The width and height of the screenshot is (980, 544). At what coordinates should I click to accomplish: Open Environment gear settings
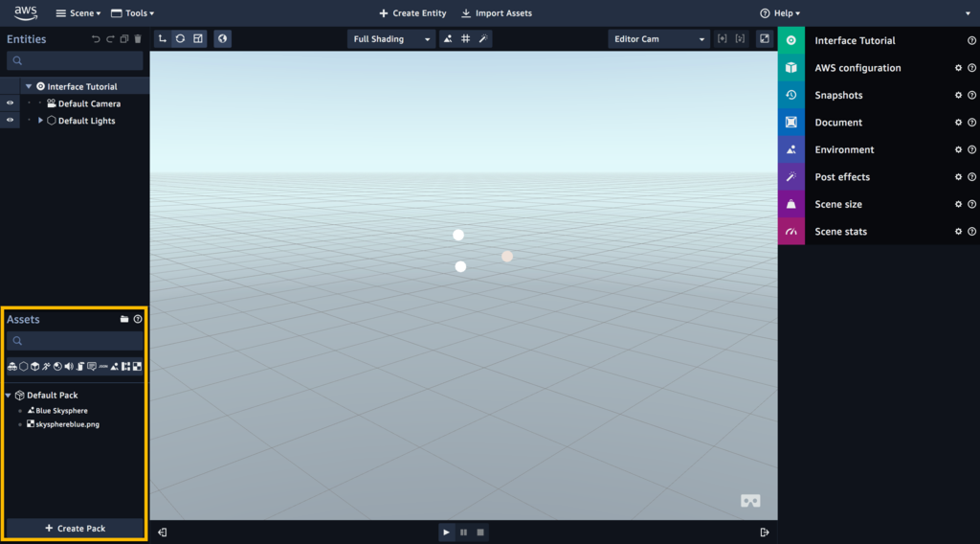tap(958, 149)
